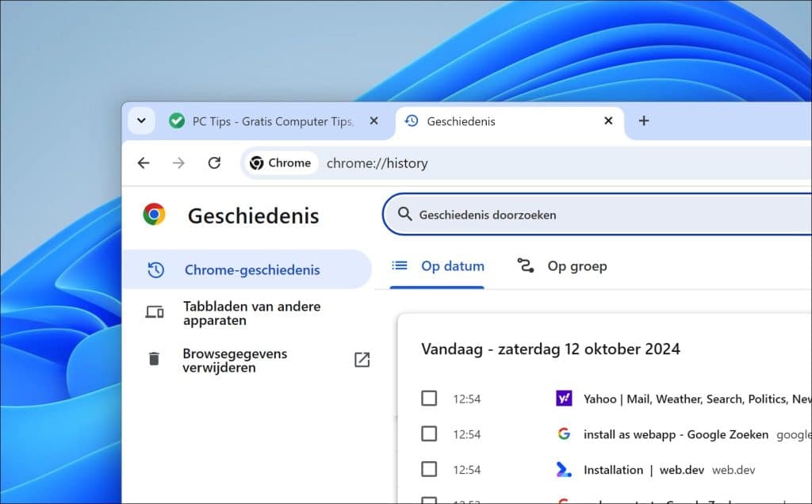
Task: Close the PC Tips tab
Action: (x=374, y=120)
